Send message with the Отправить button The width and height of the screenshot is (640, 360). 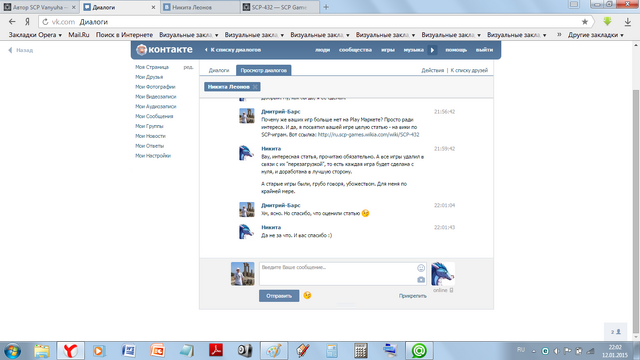tap(279, 296)
